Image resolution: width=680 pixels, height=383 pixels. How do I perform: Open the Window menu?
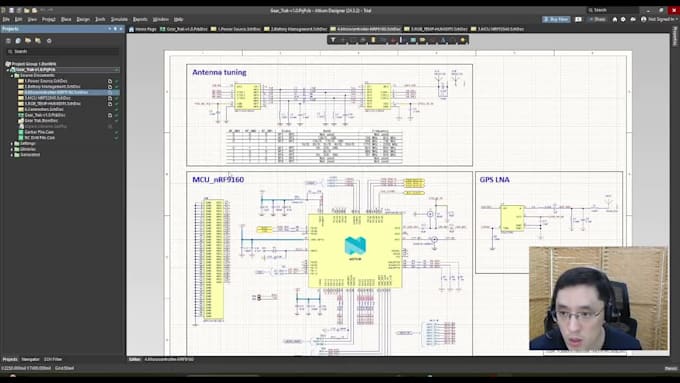point(160,20)
